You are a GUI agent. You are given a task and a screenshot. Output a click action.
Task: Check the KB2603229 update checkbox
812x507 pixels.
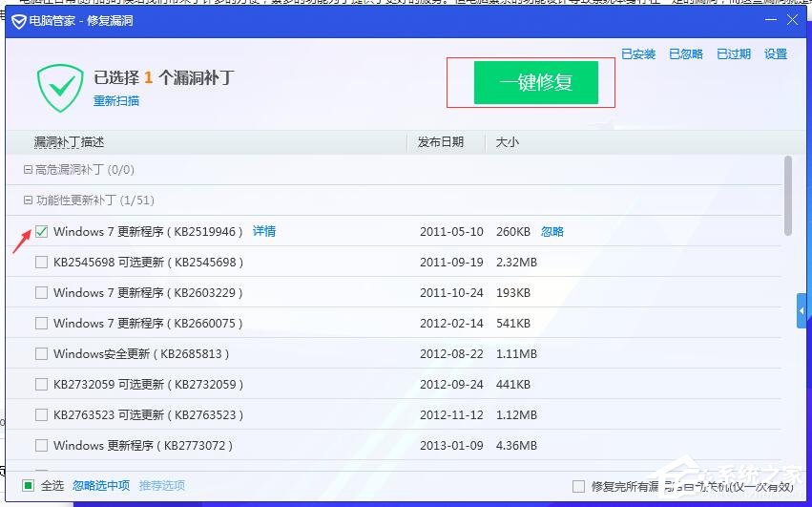point(41,293)
